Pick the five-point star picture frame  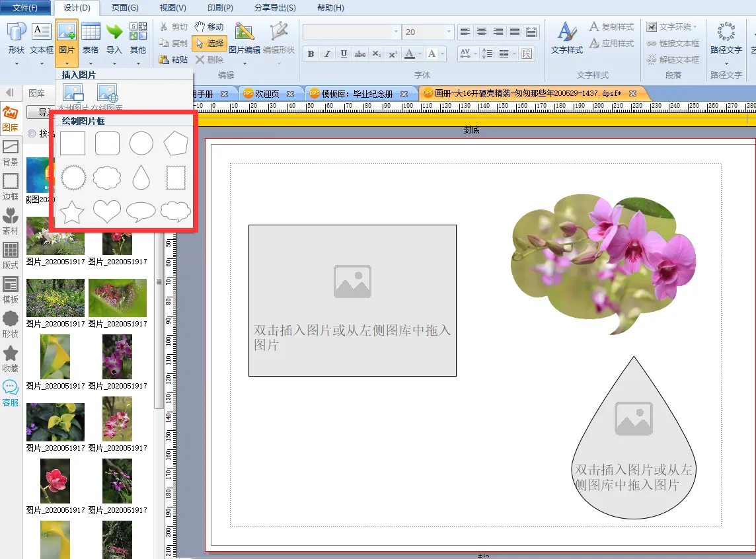tap(72, 212)
